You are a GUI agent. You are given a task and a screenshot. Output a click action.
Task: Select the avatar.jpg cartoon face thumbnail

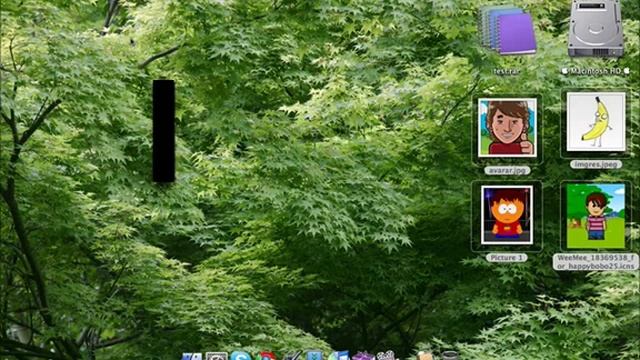point(507,128)
